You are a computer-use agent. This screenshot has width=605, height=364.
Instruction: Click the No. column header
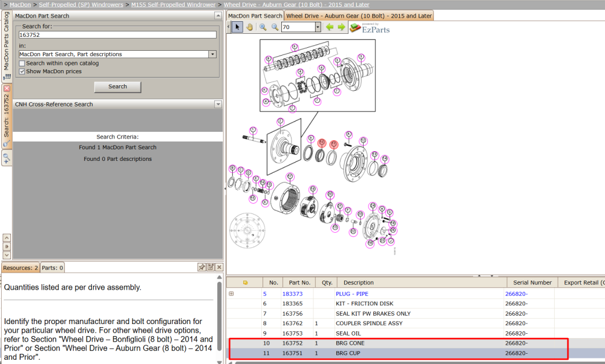[273, 282]
